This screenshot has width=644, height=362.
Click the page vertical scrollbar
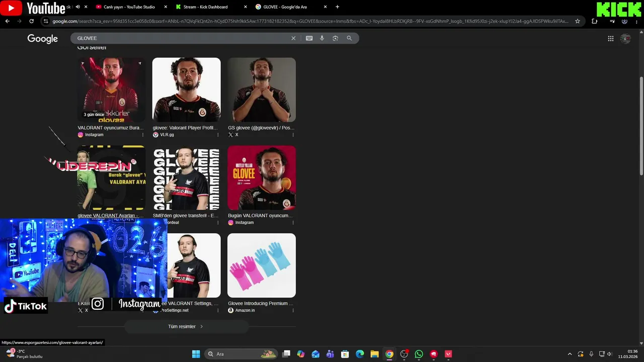point(641,126)
